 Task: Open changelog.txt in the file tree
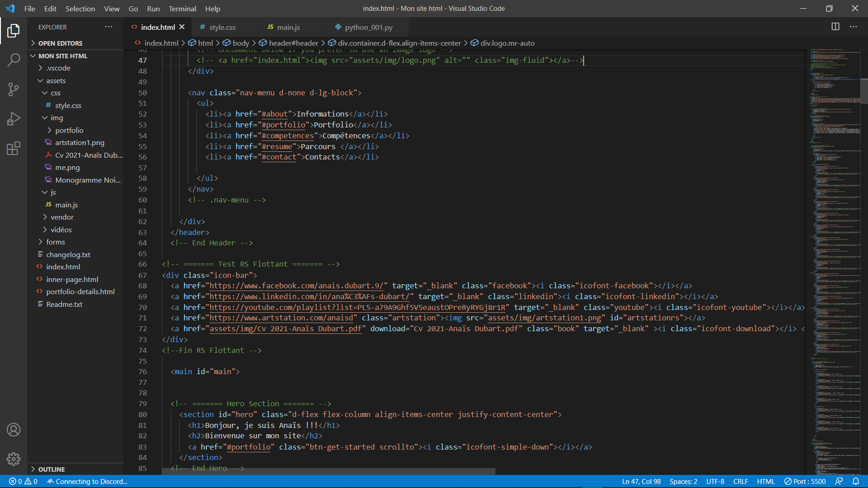click(x=68, y=254)
